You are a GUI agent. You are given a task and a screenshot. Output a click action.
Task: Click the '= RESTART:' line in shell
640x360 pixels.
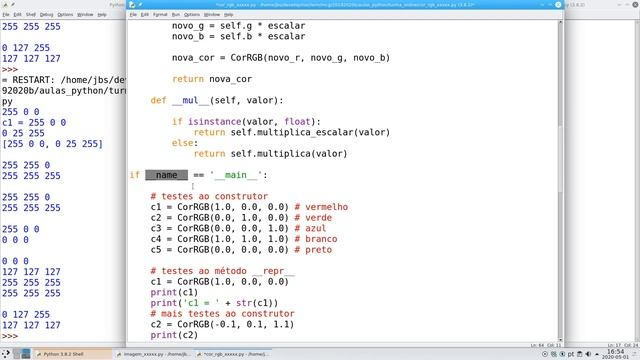point(63,80)
